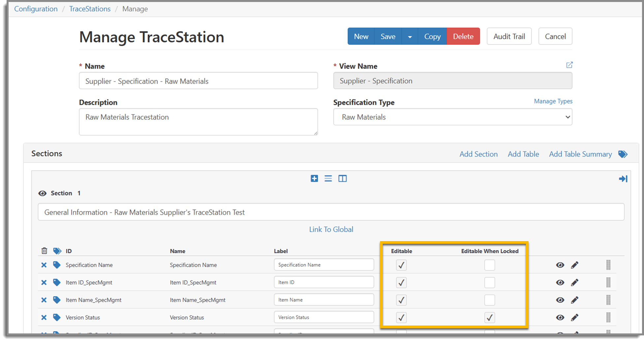Click the tag icon on Specification Name row
This screenshot has width=644, height=342.
coord(57,265)
